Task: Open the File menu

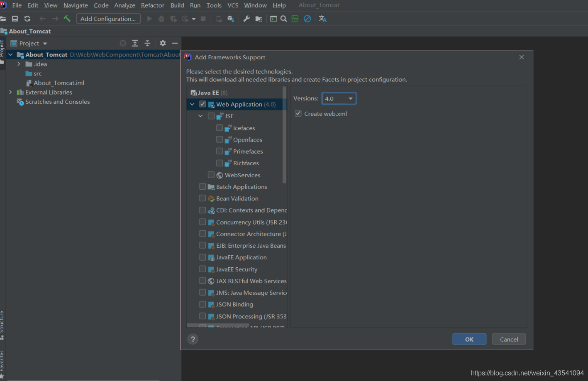Action: click(17, 5)
